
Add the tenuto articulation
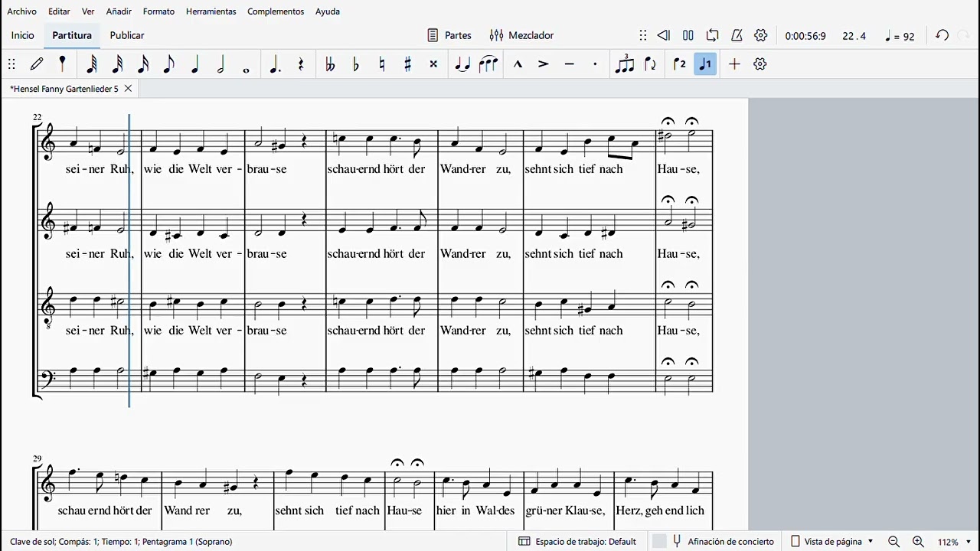569,64
